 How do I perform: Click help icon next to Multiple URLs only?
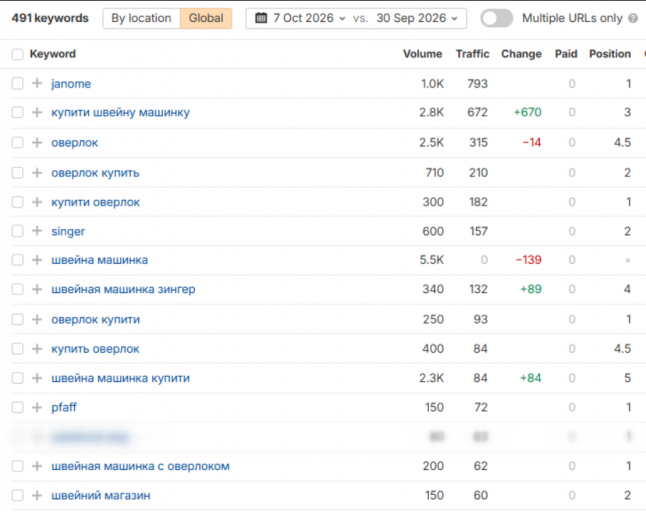633,18
